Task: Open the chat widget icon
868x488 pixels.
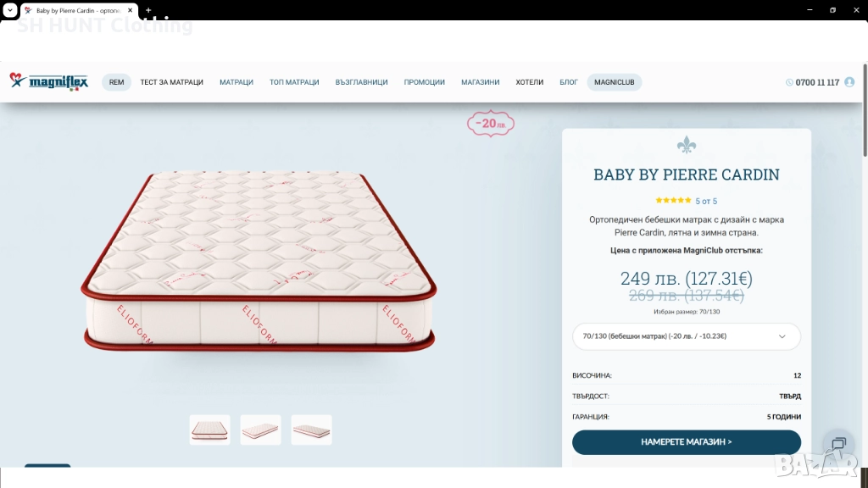Action: click(x=838, y=443)
